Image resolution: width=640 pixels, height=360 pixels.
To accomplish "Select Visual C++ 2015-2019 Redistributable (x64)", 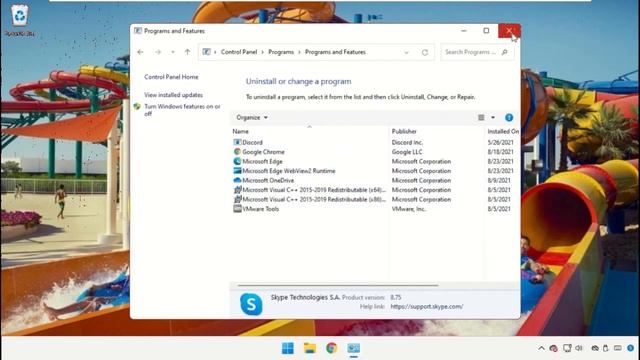I will [313, 190].
